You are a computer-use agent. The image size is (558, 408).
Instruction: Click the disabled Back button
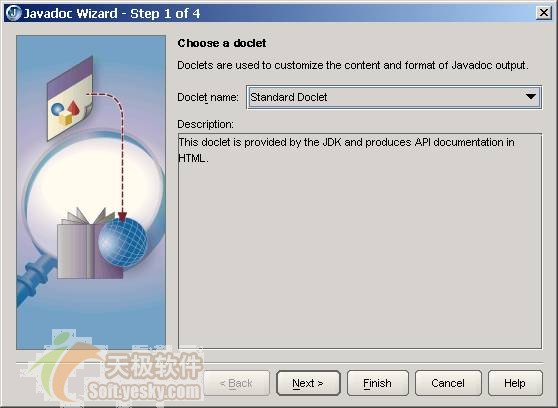[x=236, y=383]
